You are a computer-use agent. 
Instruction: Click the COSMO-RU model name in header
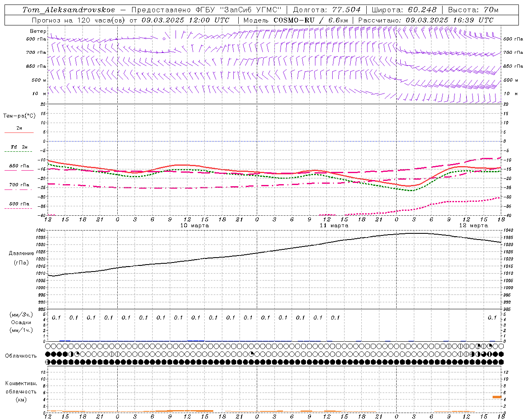[x=294, y=20]
